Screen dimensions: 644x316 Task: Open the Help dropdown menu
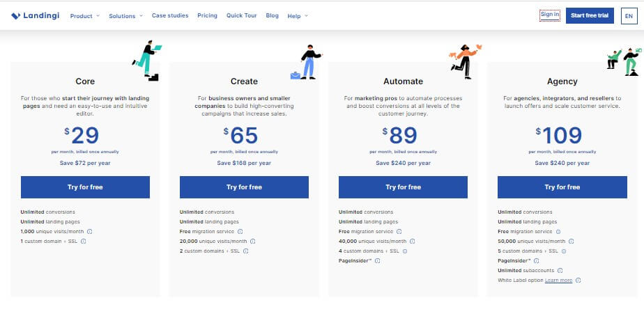pos(298,16)
